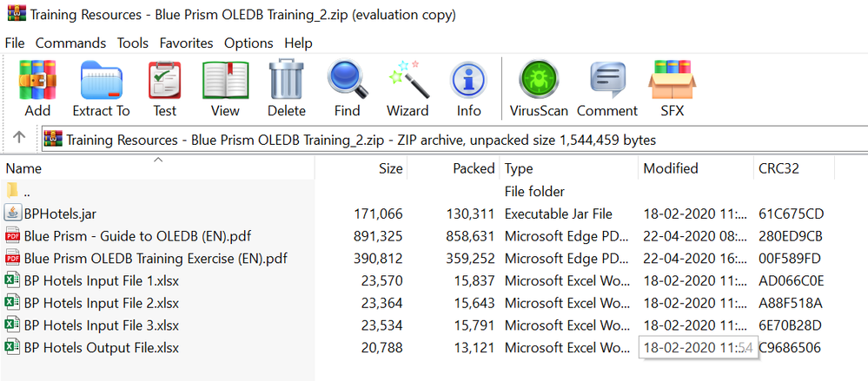Click packed value 858,631
Screen dimensions: 868x381
[x=470, y=236]
